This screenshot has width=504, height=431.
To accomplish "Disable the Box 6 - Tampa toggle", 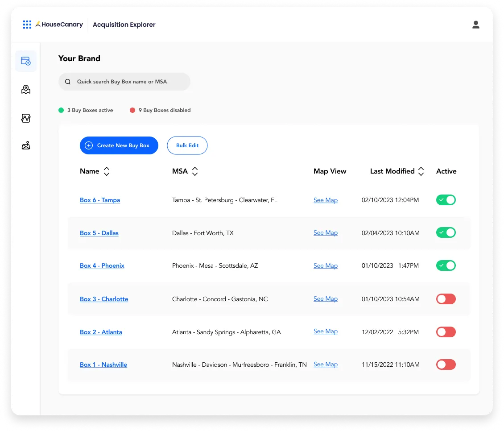I will pyautogui.click(x=446, y=200).
